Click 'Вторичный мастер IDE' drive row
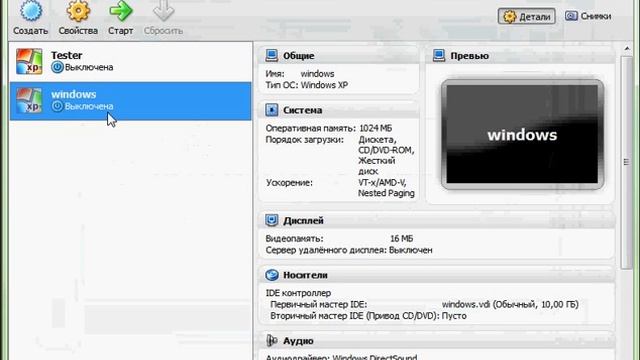Viewport: 640px width, 360px height. [x=368, y=316]
